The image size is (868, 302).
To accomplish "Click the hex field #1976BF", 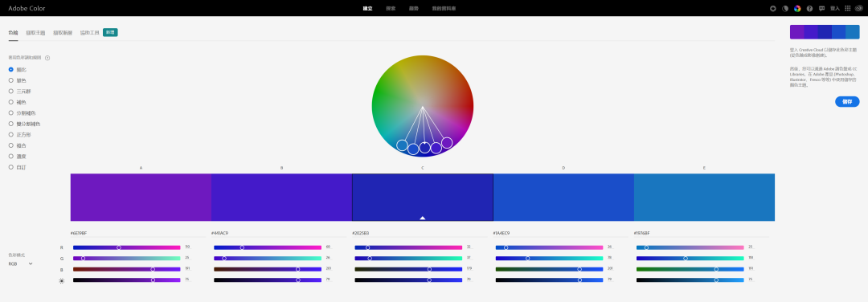I will pos(702,234).
